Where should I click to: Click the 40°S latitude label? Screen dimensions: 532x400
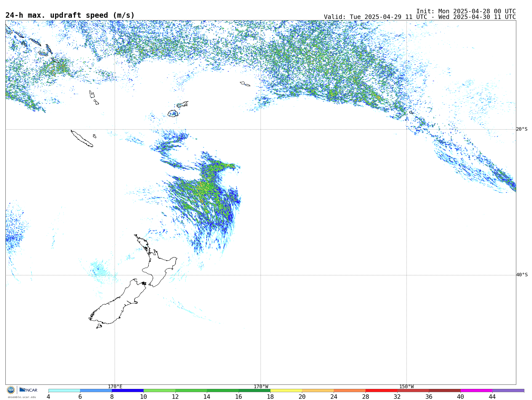click(522, 275)
